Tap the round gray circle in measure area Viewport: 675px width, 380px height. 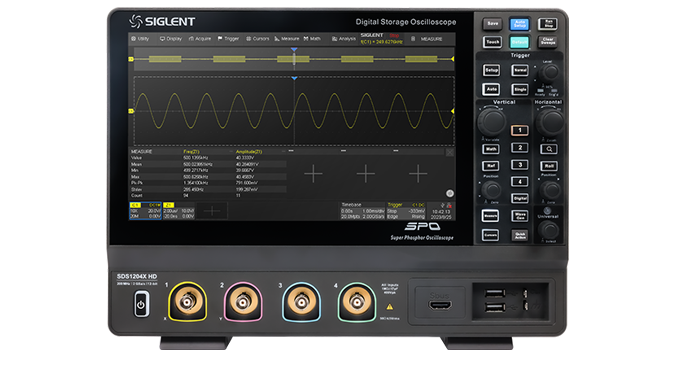pyautogui.click(x=450, y=193)
